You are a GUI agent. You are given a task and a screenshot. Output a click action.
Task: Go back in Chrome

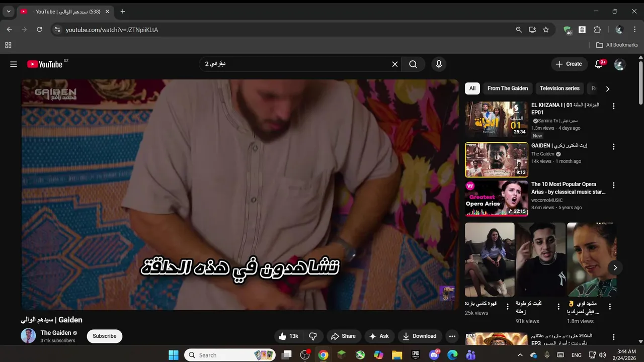click(9, 30)
